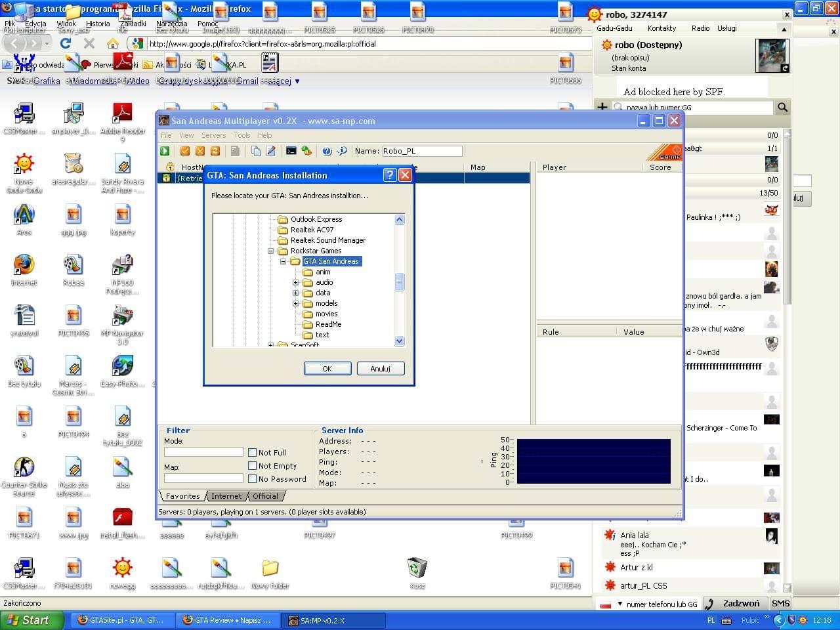Click the Gadu-Gadu add contact plus icon
This screenshot has width=840, height=630.
coord(602,107)
